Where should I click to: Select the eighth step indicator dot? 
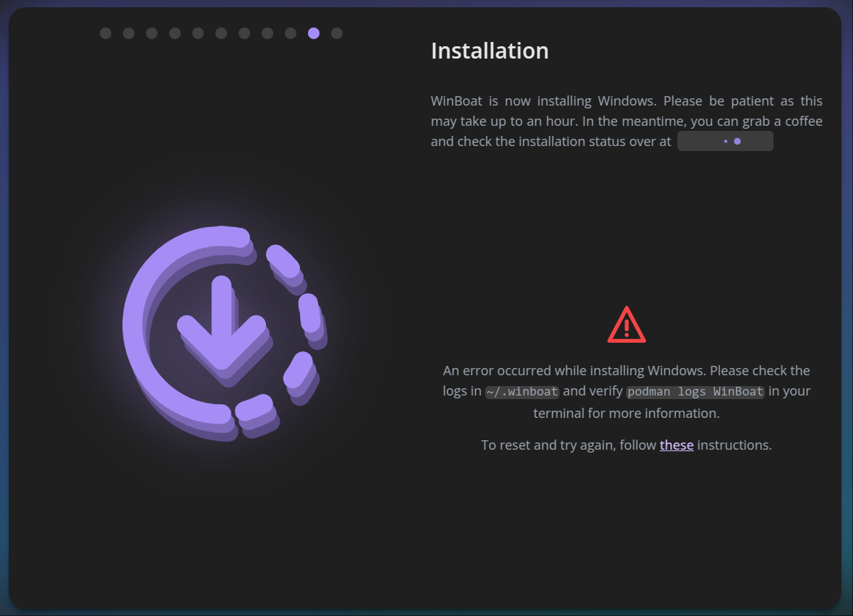coord(267,33)
